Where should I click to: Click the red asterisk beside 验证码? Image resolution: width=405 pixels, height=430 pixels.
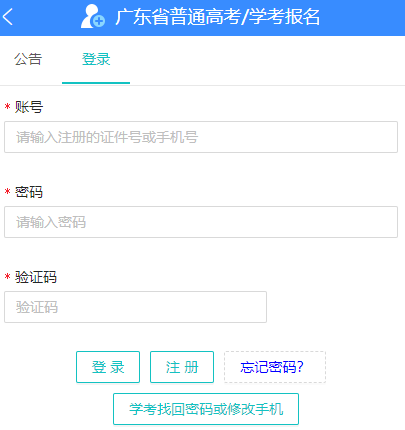click(x=7, y=277)
